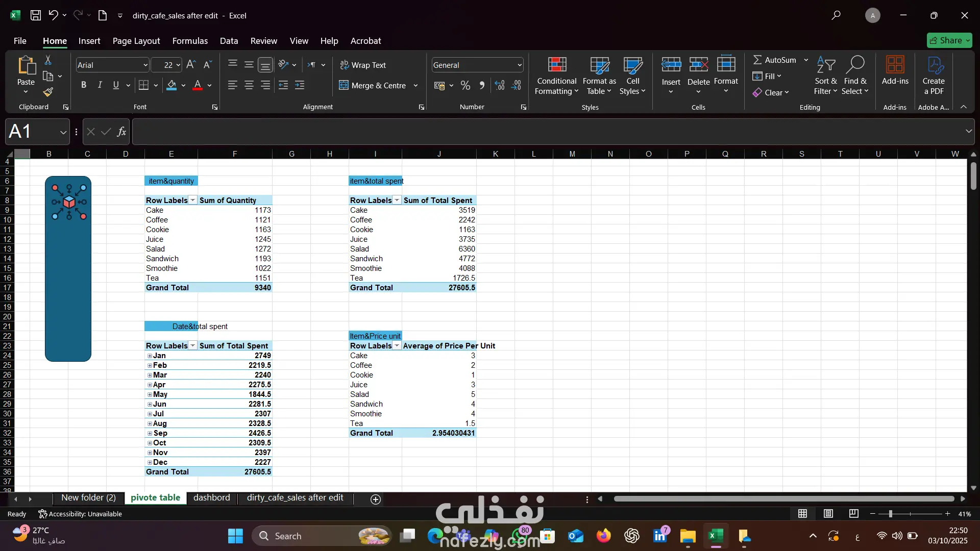Switch to Page Layout view in status bar
The height and width of the screenshot is (551, 980).
coord(828,514)
